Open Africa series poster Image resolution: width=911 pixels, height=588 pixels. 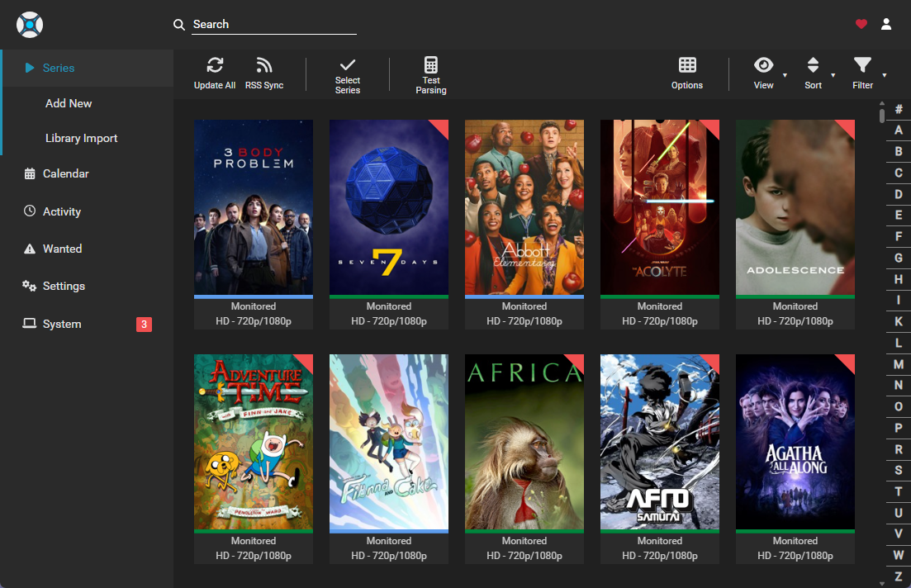point(524,442)
